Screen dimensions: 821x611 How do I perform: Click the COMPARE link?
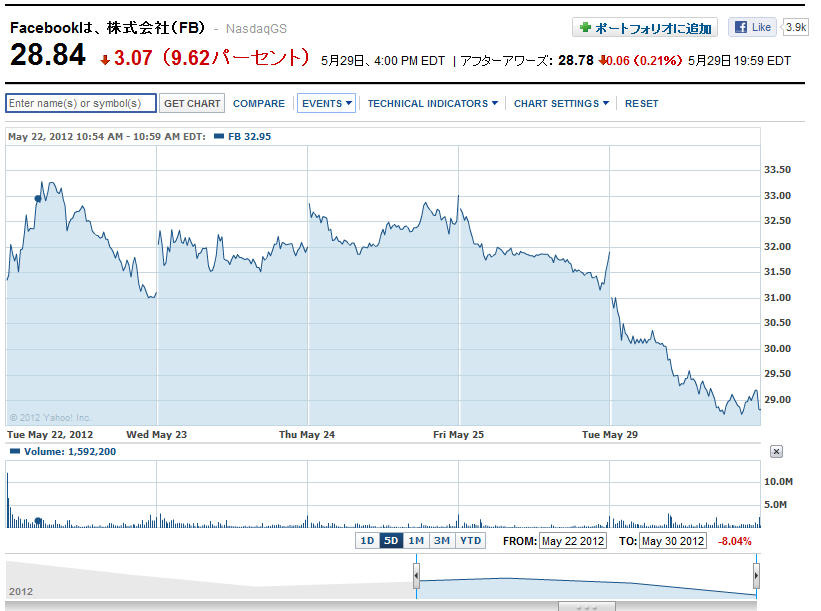pos(259,104)
